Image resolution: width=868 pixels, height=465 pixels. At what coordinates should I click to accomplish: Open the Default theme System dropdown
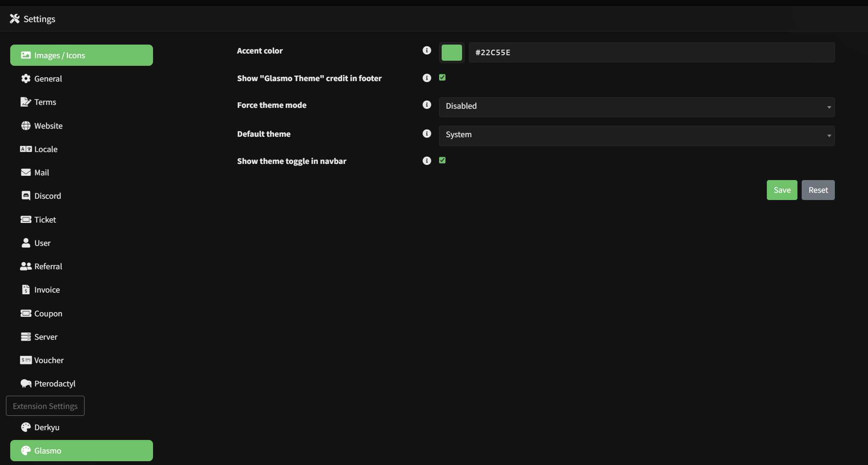(637, 135)
